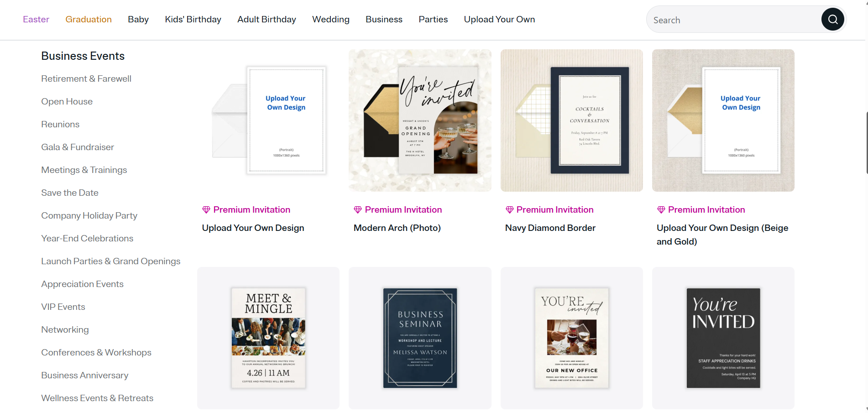Click the premium diamond icon for Navy Diamond Border
Screen dimensions: 868x413
(x=509, y=210)
